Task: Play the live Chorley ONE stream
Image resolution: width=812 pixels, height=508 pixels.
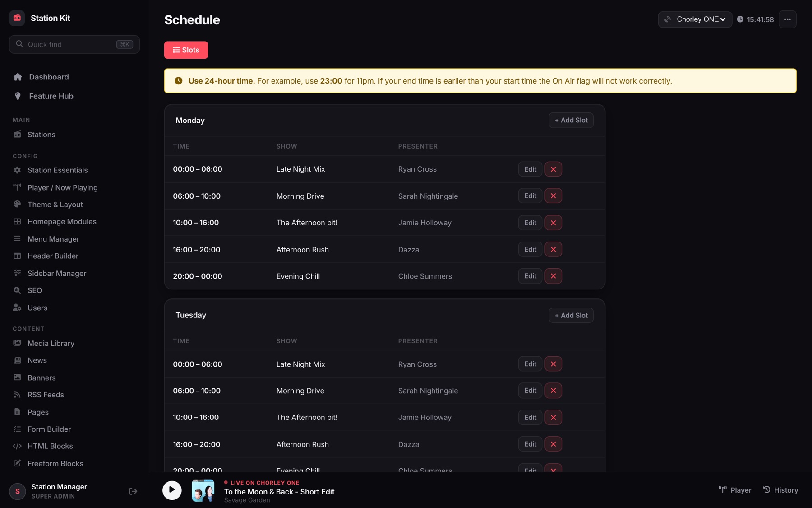Action: pos(172,490)
